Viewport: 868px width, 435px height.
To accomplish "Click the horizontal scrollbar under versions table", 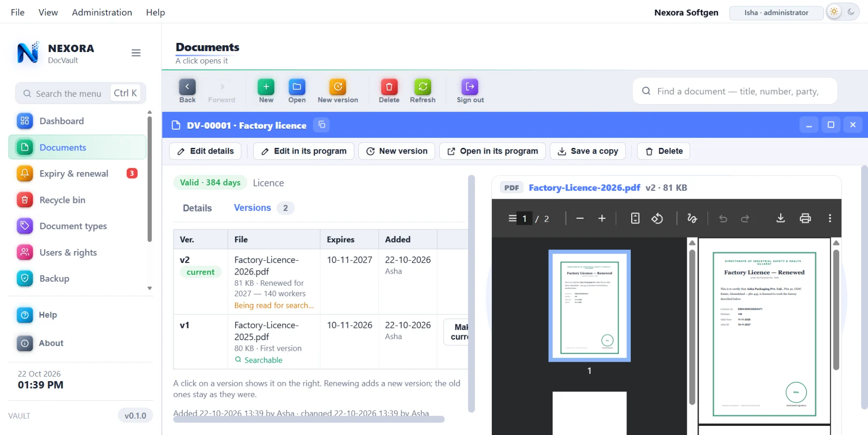I will pos(309,420).
